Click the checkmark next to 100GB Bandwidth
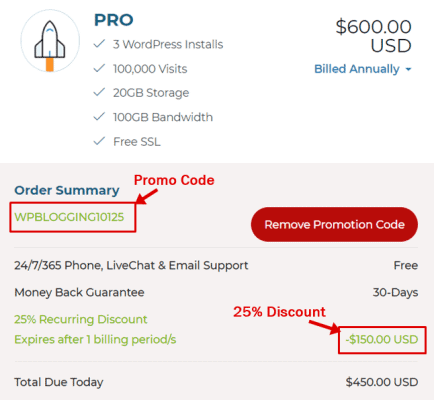Viewport: 434px width, 400px height. (99, 117)
